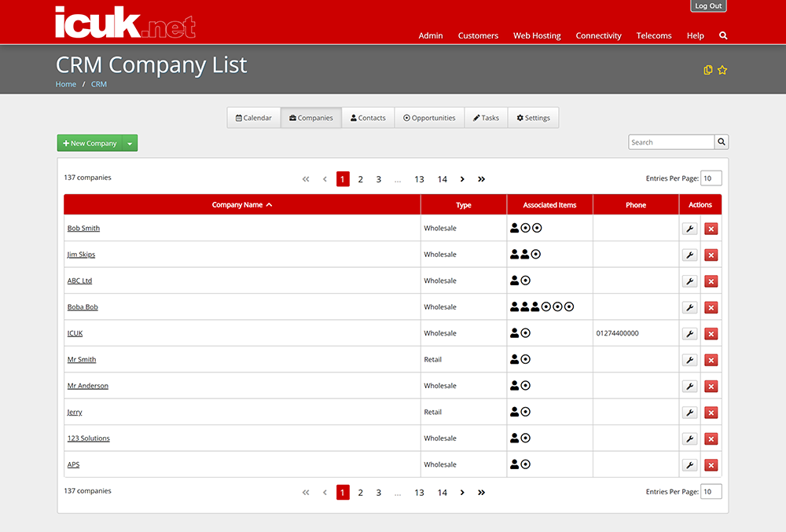786x532 pixels.
Task: Jump to last page in bottom pagination
Action: (x=481, y=493)
